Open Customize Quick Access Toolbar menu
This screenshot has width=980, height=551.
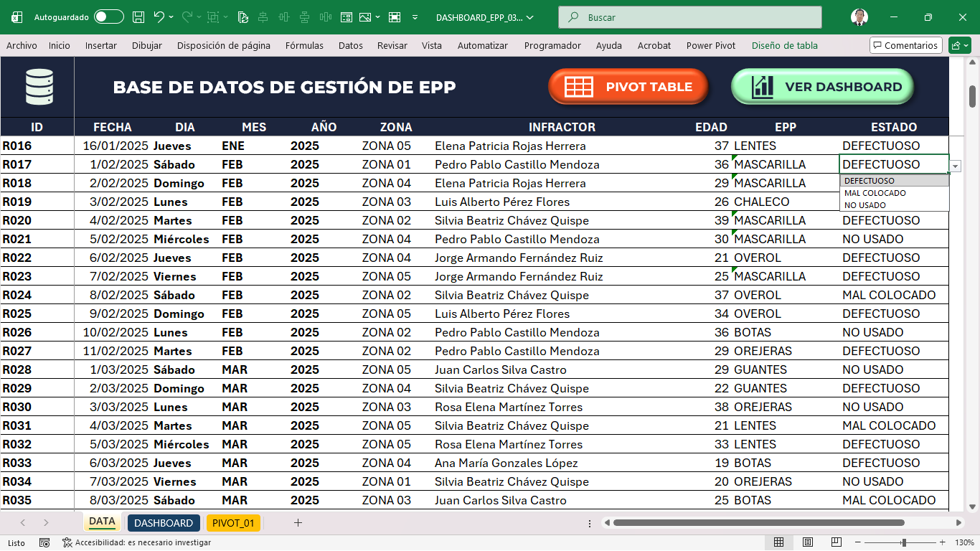tap(414, 17)
